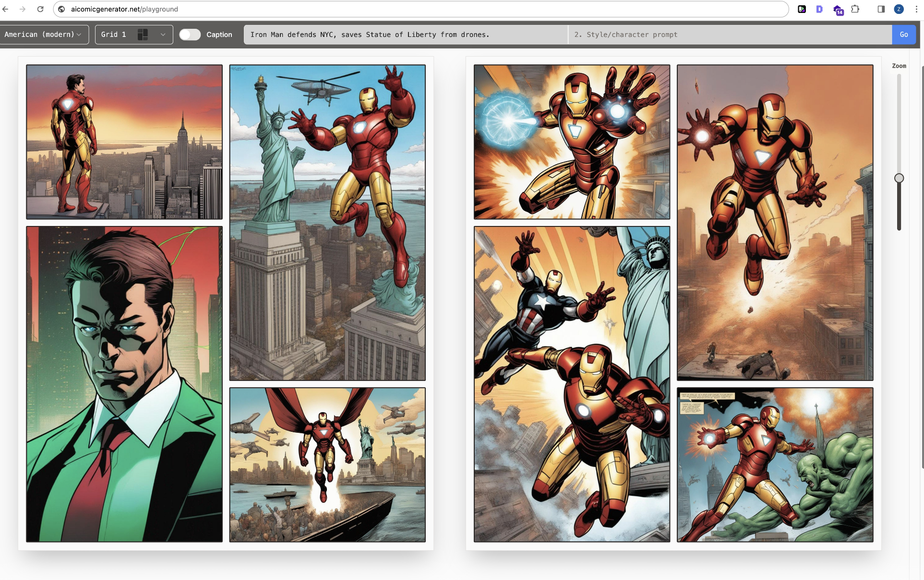Viewport: 924px width, 580px height.
Task: Click the Caption label
Action: tap(219, 35)
